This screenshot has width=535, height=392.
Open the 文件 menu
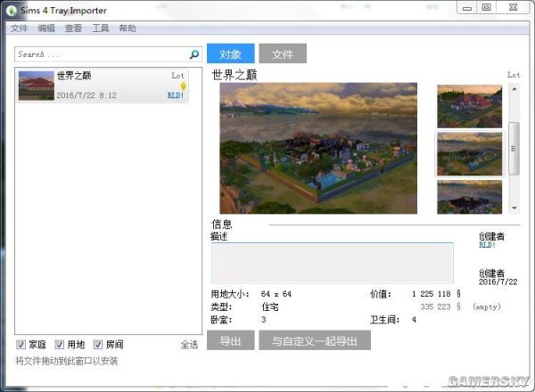[19, 29]
